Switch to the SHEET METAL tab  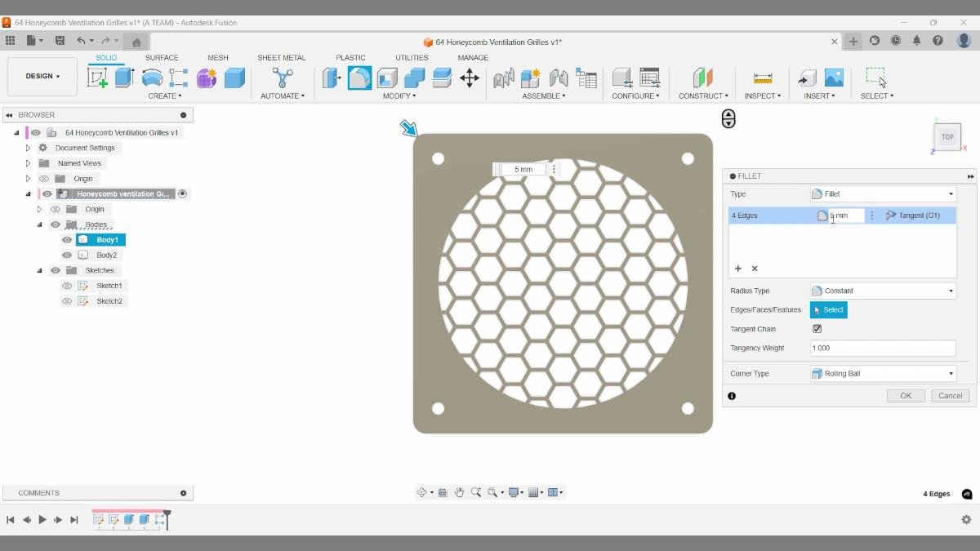click(282, 58)
